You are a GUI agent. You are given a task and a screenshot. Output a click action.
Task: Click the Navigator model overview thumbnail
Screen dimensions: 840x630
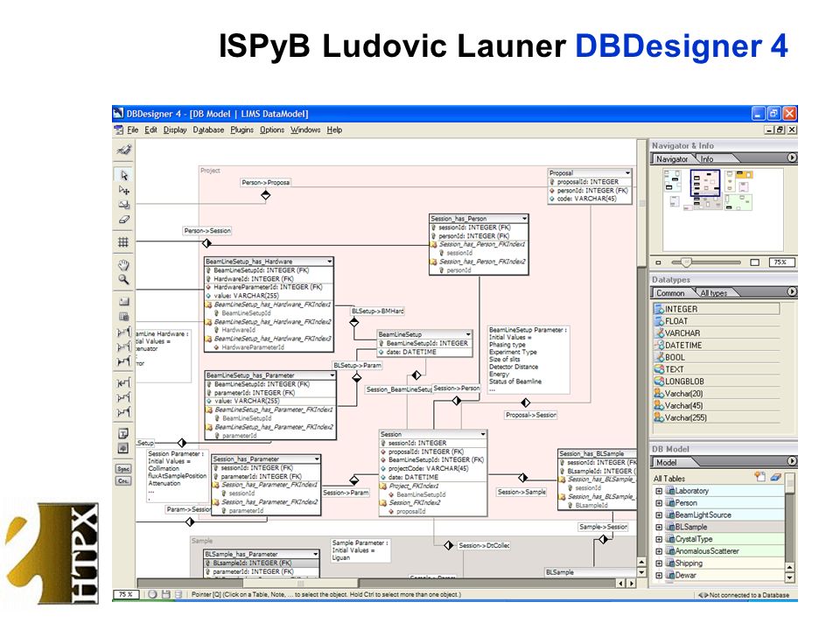pos(723,209)
